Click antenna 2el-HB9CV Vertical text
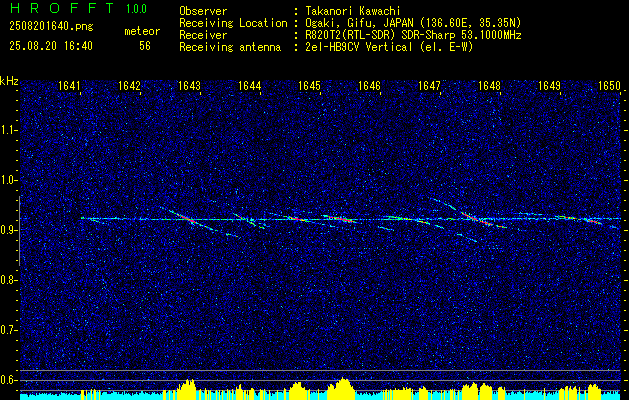This screenshot has height=400, width=629. (389, 47)
